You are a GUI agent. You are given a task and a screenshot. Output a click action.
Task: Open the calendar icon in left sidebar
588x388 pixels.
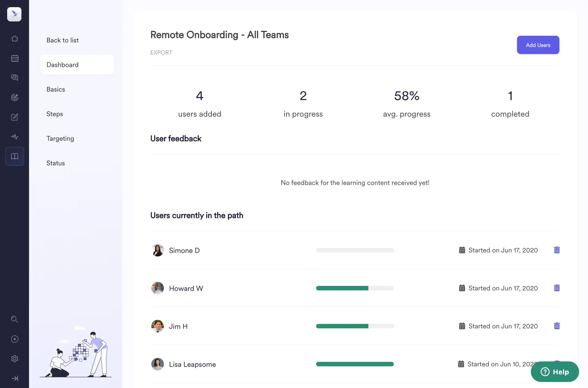pos(15,58)
